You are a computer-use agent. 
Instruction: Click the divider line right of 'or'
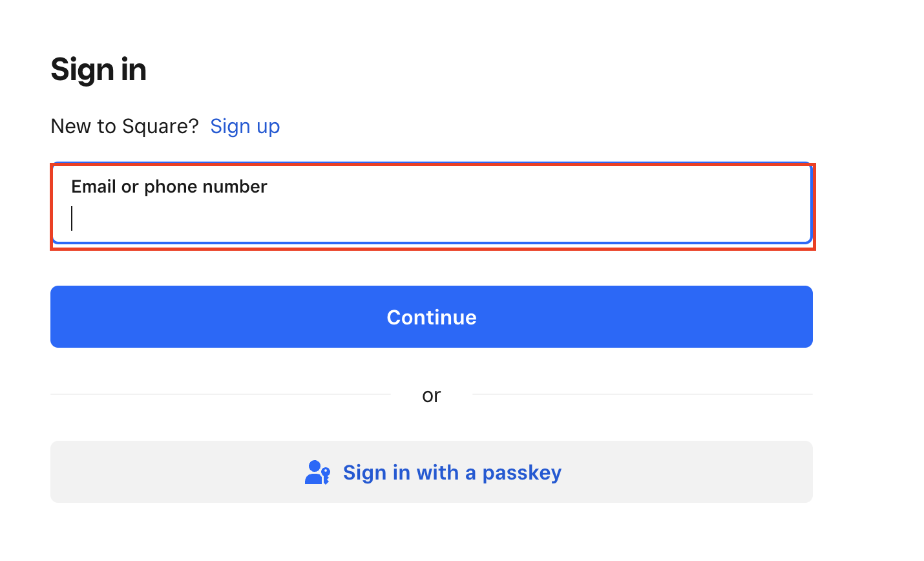[x=642, y=394]
